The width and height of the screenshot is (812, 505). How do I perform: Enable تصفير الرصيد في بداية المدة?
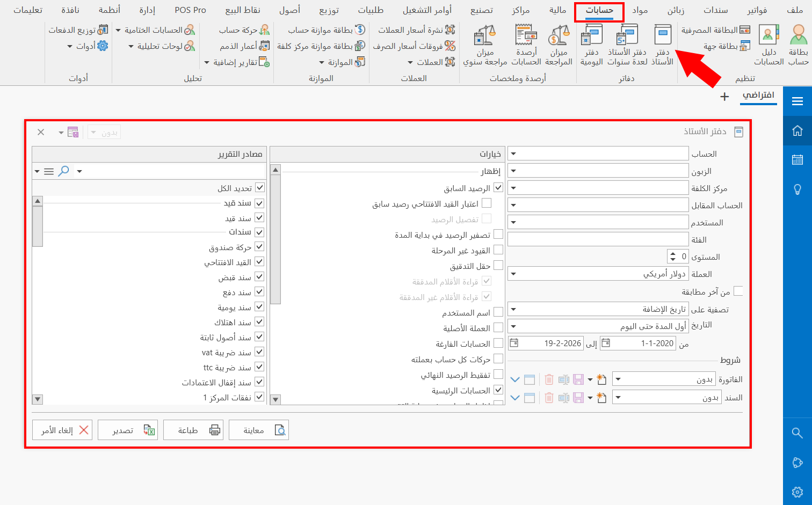point(498,234)
